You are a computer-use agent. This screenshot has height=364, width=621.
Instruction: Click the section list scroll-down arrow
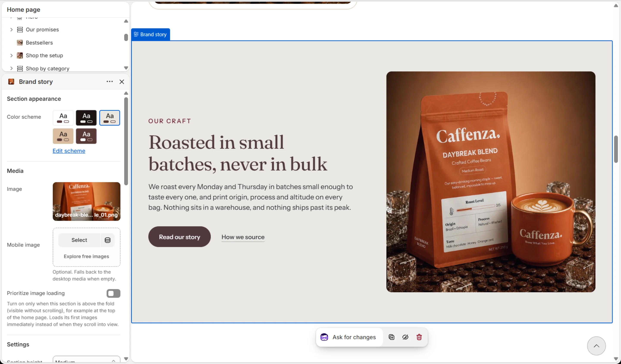click(126, 68)
